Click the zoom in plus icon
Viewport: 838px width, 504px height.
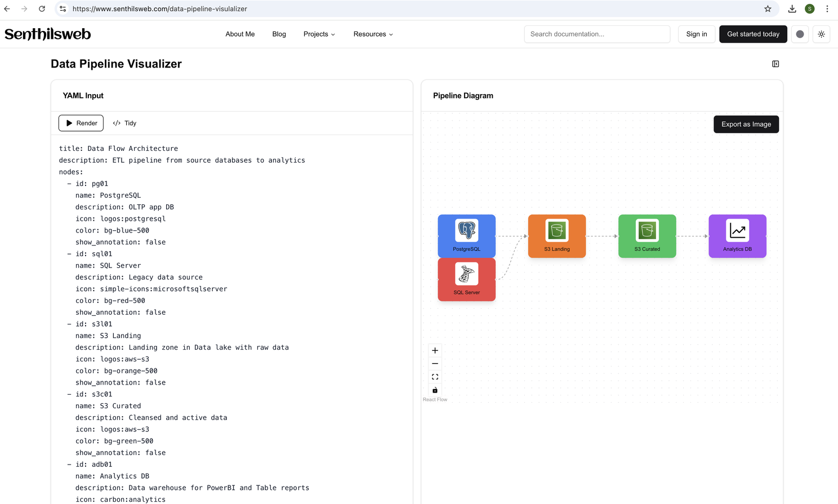click(x=435, y=350)
